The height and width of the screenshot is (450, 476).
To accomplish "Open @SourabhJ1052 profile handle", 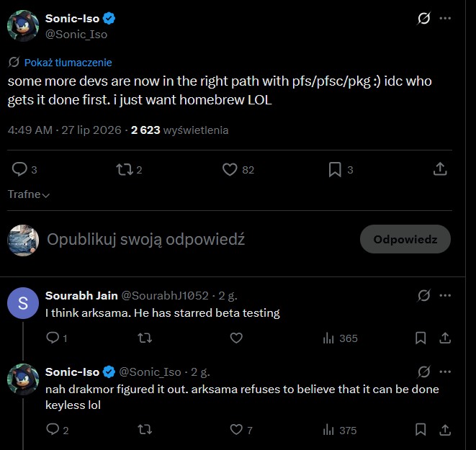I will [x=165, y=295].
